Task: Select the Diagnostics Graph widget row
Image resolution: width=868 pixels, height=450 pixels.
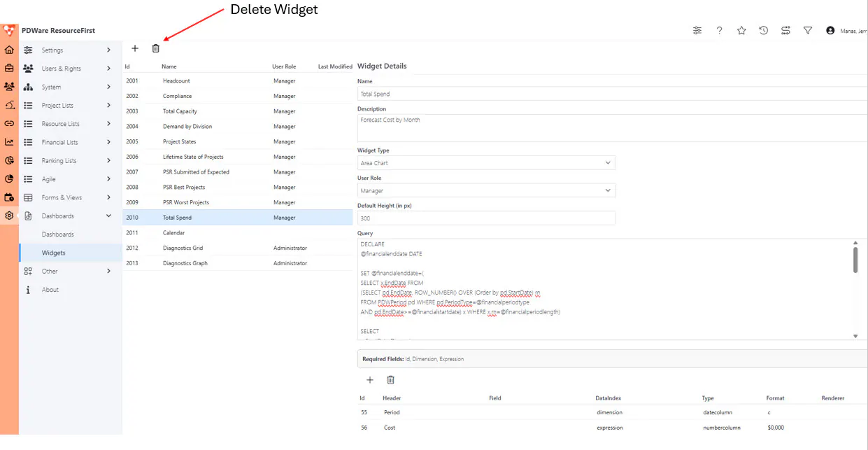Action: coord(238,263)
